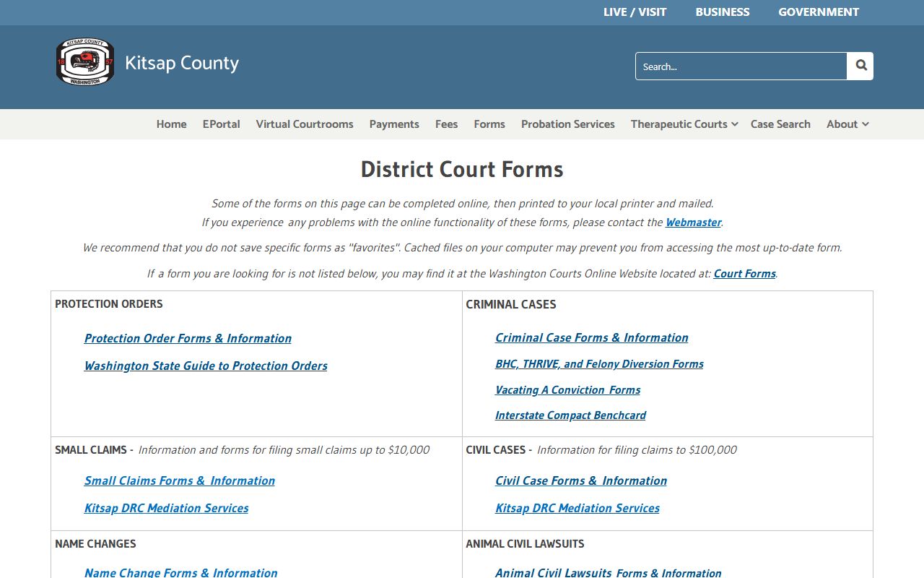924x578 pixels.
Task: Open Washington State Guide to Protection Orders
Action: pos(206,366)
